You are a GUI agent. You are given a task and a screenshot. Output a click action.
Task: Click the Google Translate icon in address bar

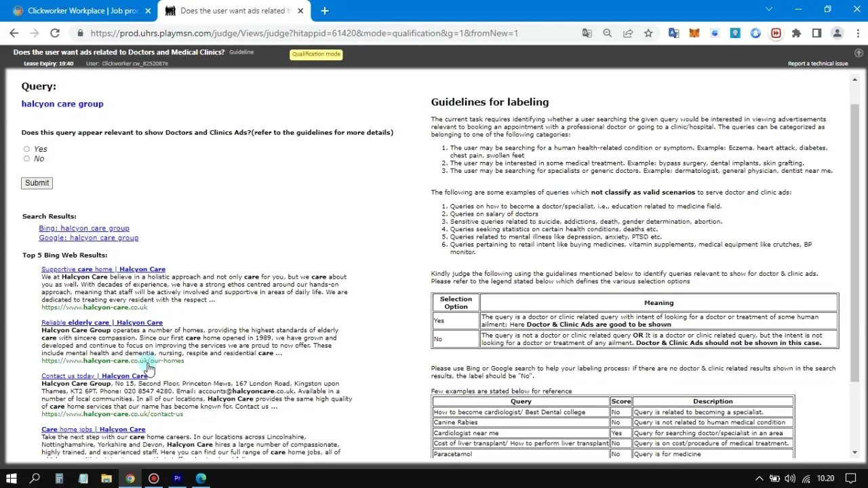click(587, 33)
